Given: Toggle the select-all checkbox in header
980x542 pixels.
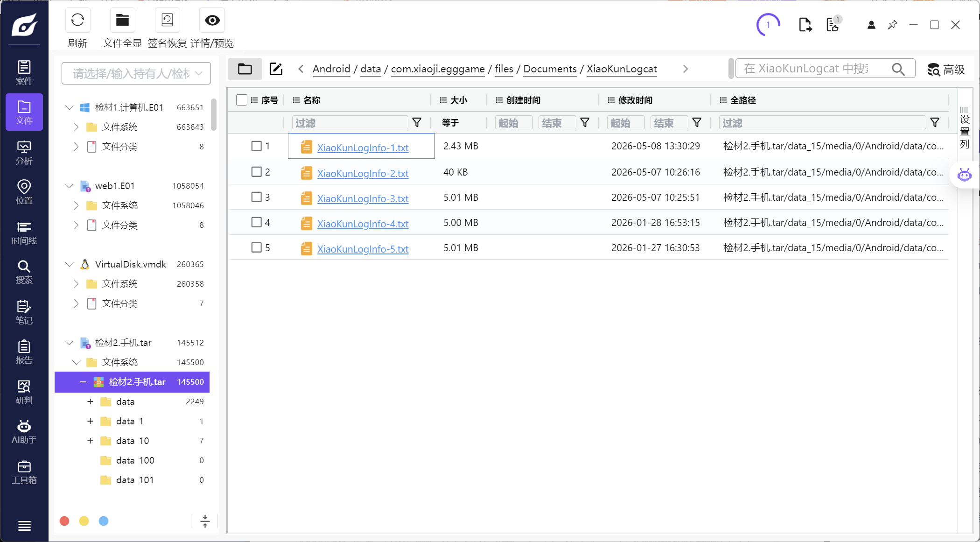Looking at the screenshot, I should coord(242,100).
